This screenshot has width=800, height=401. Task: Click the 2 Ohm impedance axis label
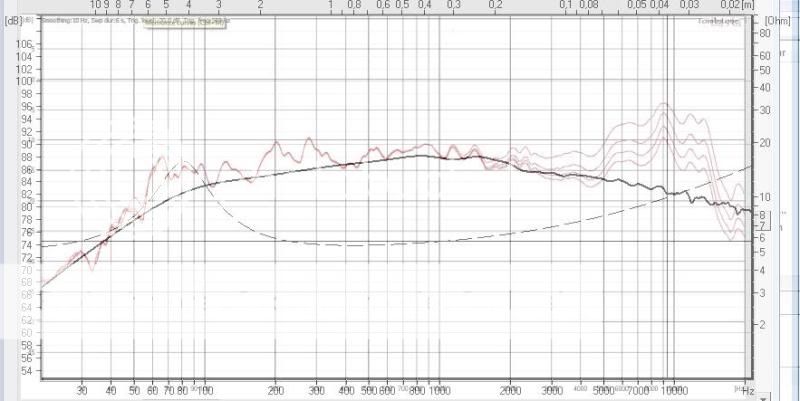(x=763, y=325)
